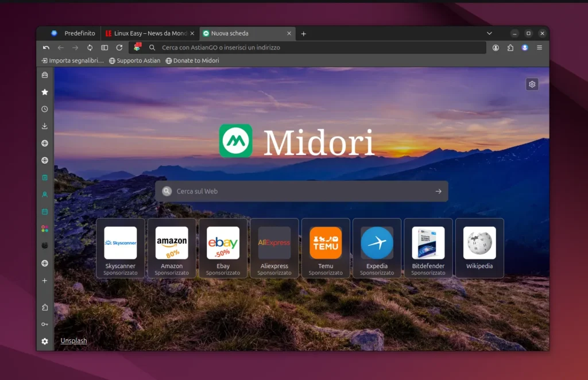Reload the current page
The image size is (588, 380).
(x=118, y=48)
